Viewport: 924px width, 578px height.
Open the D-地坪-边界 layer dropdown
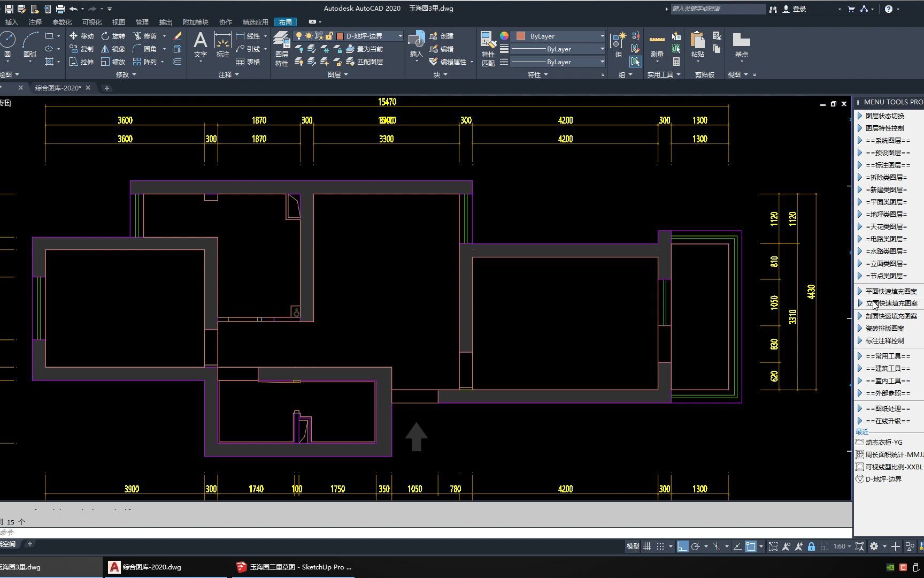click(400, 36)
